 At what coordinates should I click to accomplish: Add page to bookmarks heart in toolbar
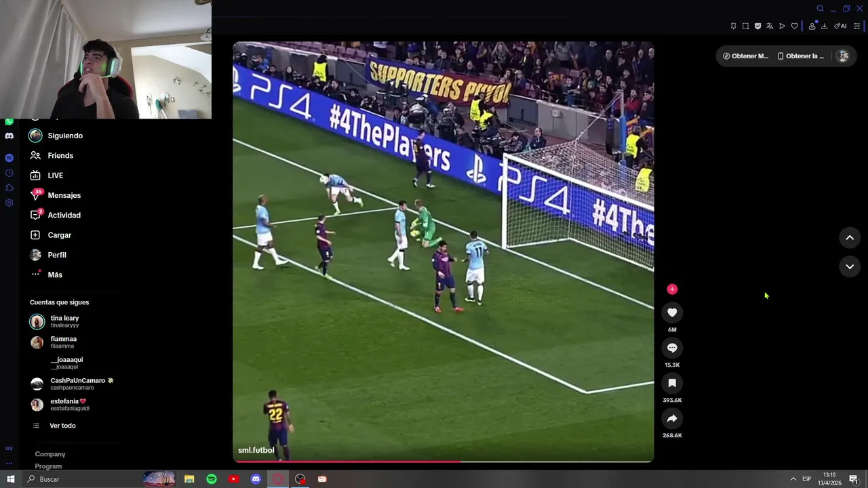point(794,26)
